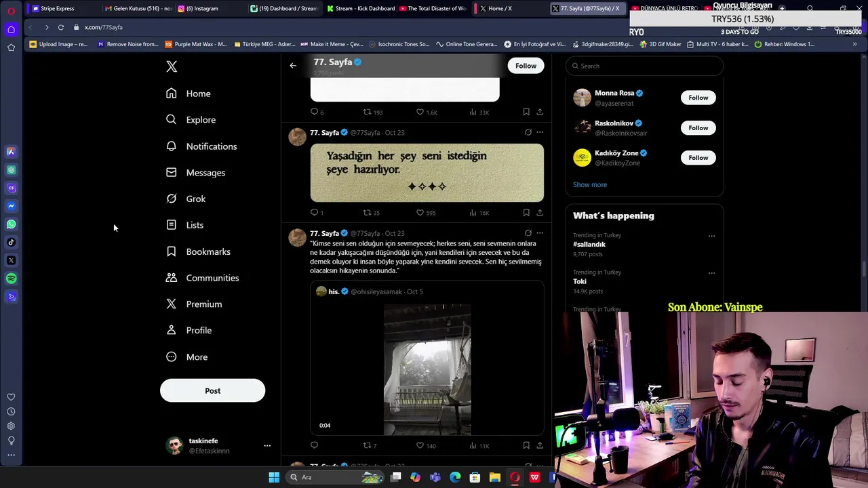
Task: Open the quoted author his. profile
Action: [x=334, y=291]
